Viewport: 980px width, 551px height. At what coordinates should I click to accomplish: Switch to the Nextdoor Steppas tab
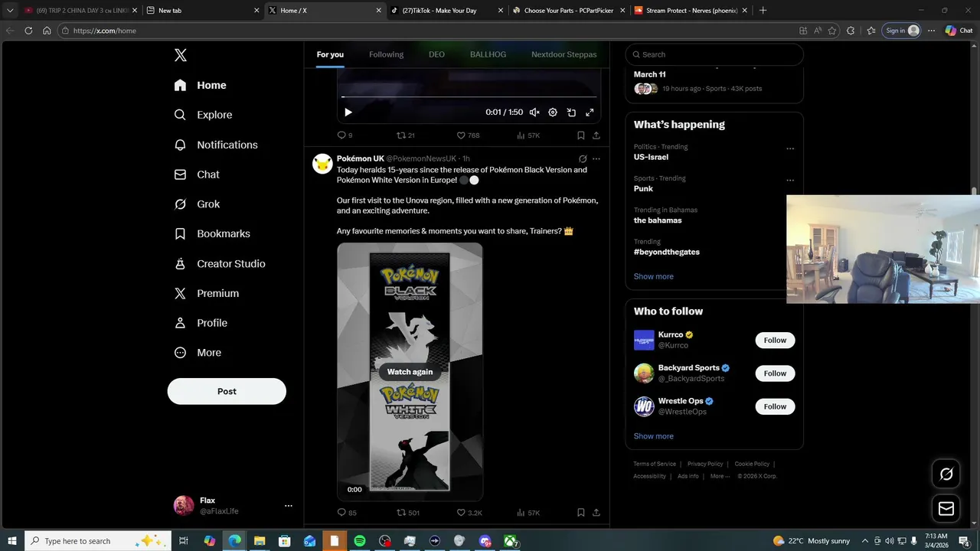click(x=563, y=54)
